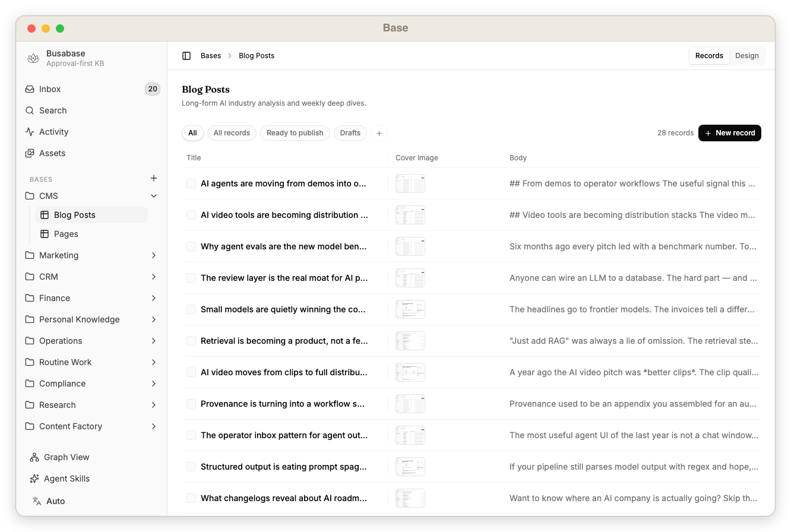Check the 'Provenance is turning' row checkbox
Viewport: 791px width, 532px height.
pyautogui.click(x=191, y=404)
